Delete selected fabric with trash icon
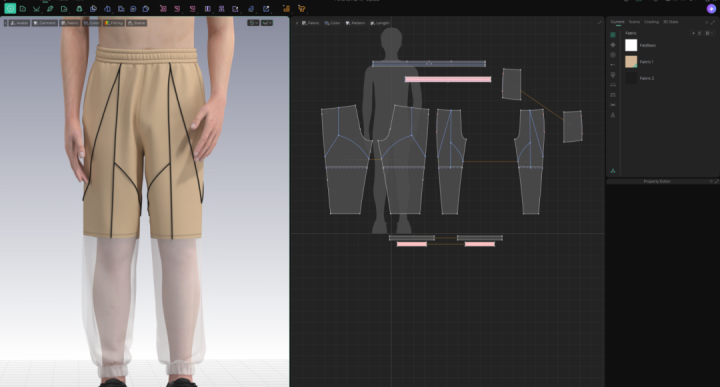Screen dimensions: 720x387 (x=699, y=33)
